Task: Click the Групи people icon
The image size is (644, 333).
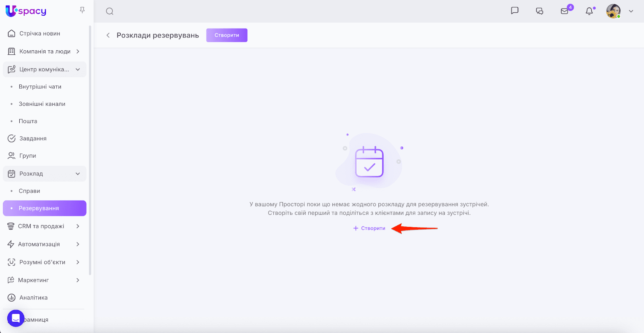Action: tap(12, 156)
